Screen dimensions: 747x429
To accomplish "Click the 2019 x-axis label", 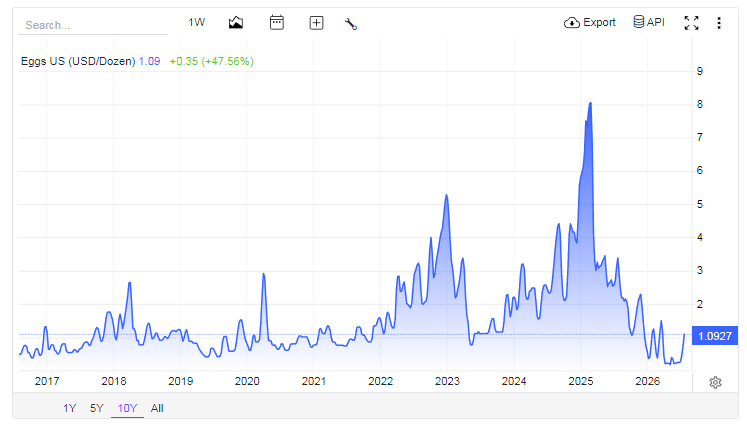I will pos(180,381).
